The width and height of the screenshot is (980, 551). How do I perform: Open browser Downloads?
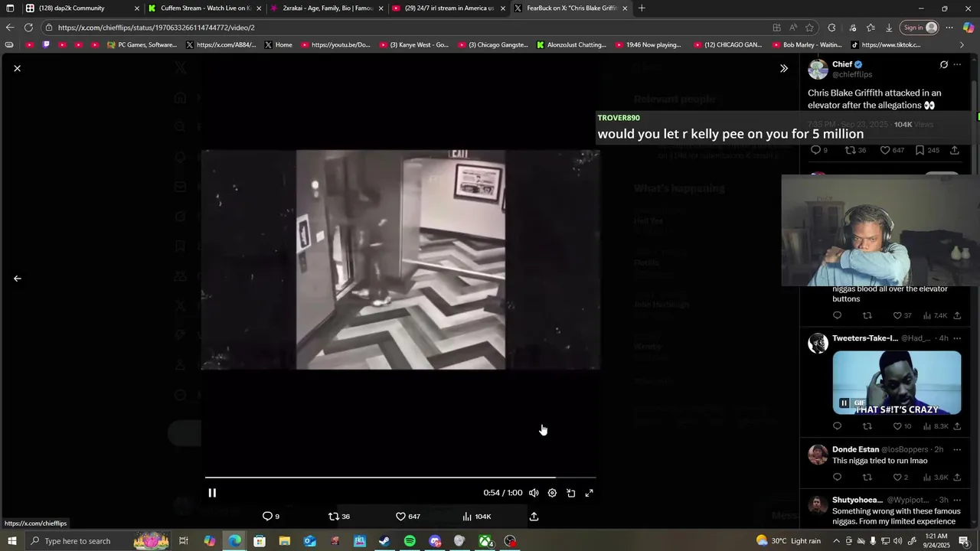pos(889,28)
